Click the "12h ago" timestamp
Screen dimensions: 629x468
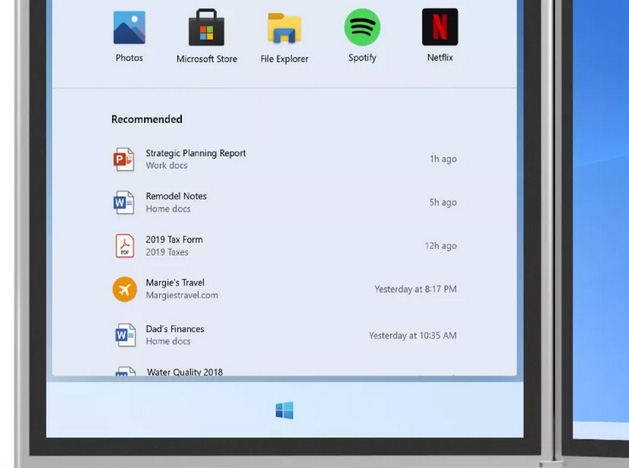click(440, 246)
